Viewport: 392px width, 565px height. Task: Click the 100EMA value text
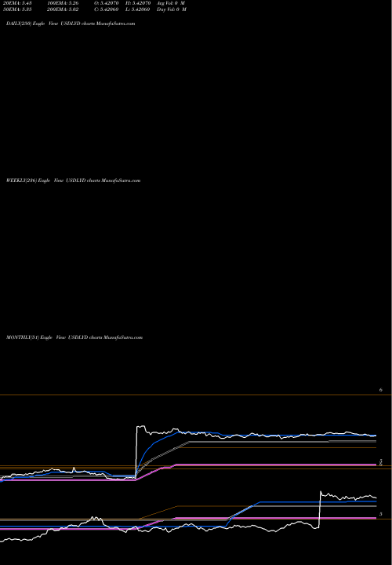tap(63, 2)
